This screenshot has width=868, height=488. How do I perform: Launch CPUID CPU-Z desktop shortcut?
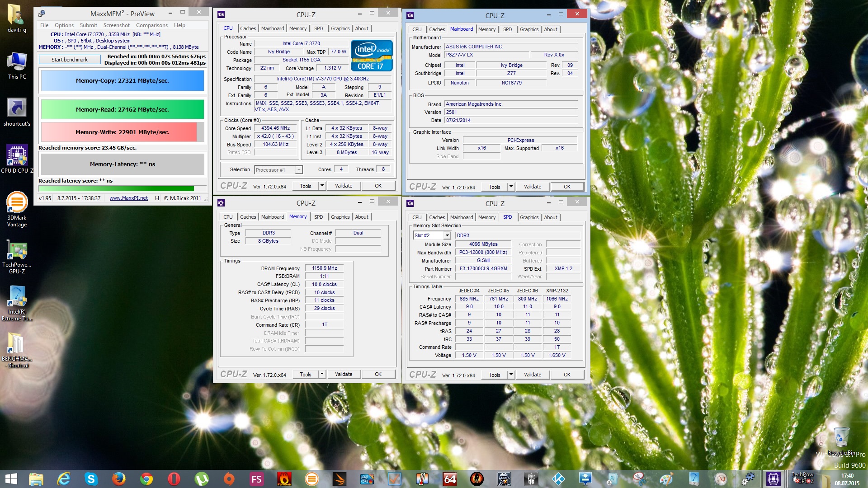(x=17, y=159)
